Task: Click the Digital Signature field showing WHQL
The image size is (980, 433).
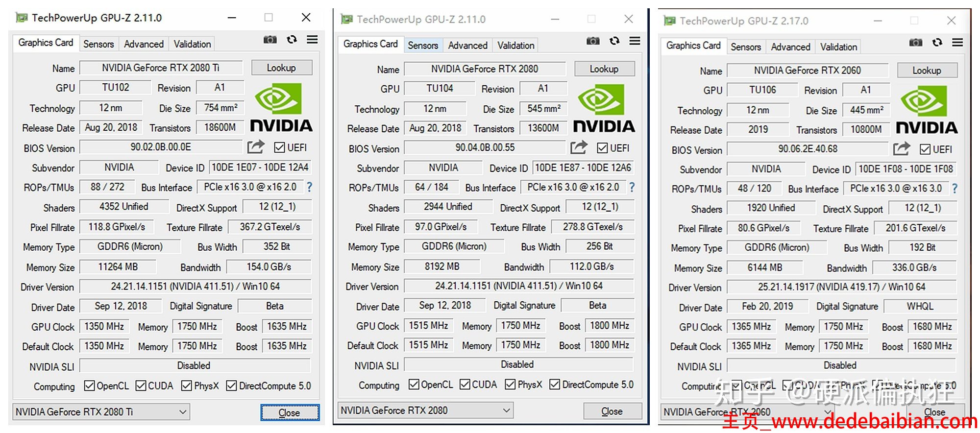Action: point(920,307)
